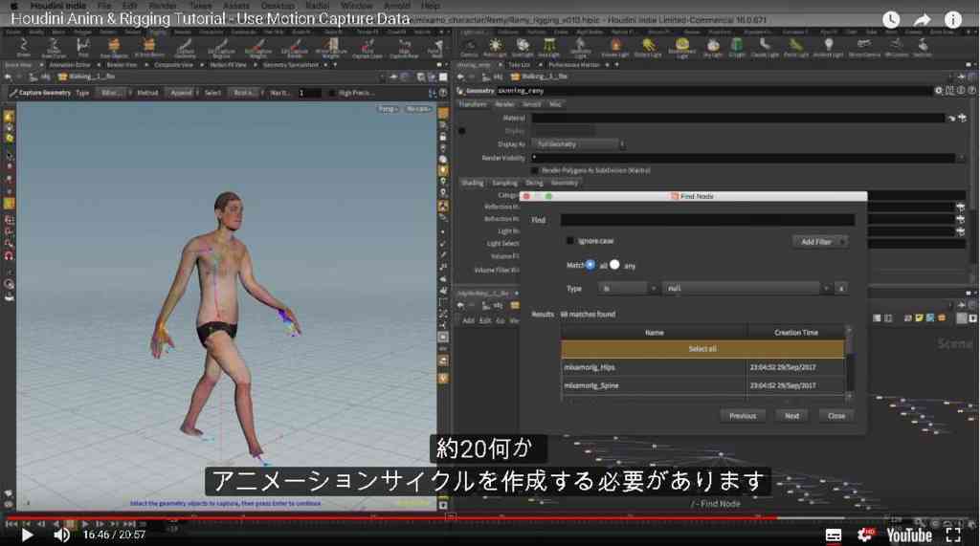Open the Display As dropdown
The image size is (980, 546).
point(578,144)
